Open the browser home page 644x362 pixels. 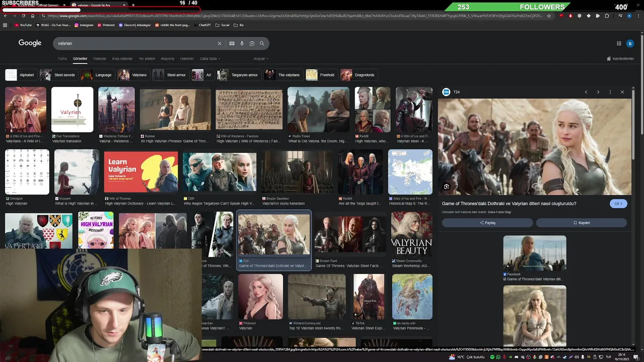[x=33, y=16]
